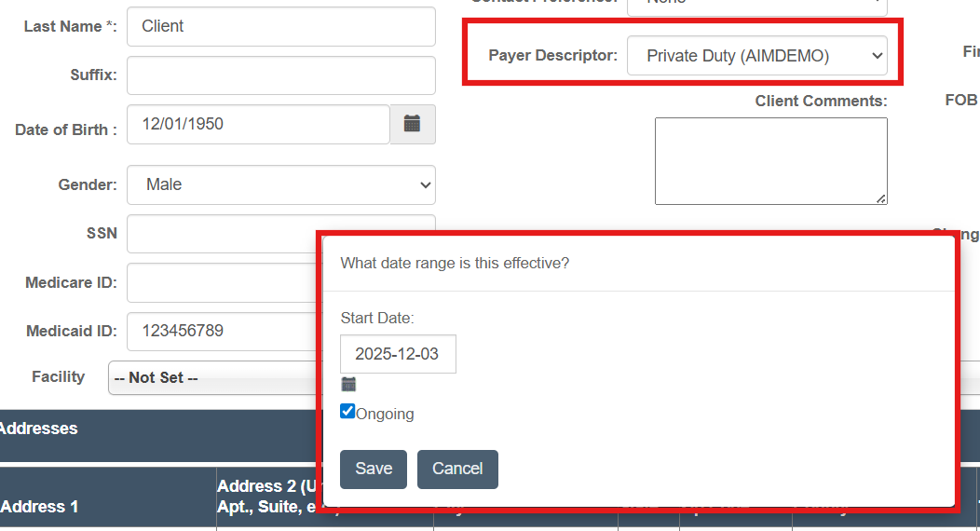The height and width of the screenshot is (531, 980).
Task: Select the Addresses section header
Action: tap(39, 429)
